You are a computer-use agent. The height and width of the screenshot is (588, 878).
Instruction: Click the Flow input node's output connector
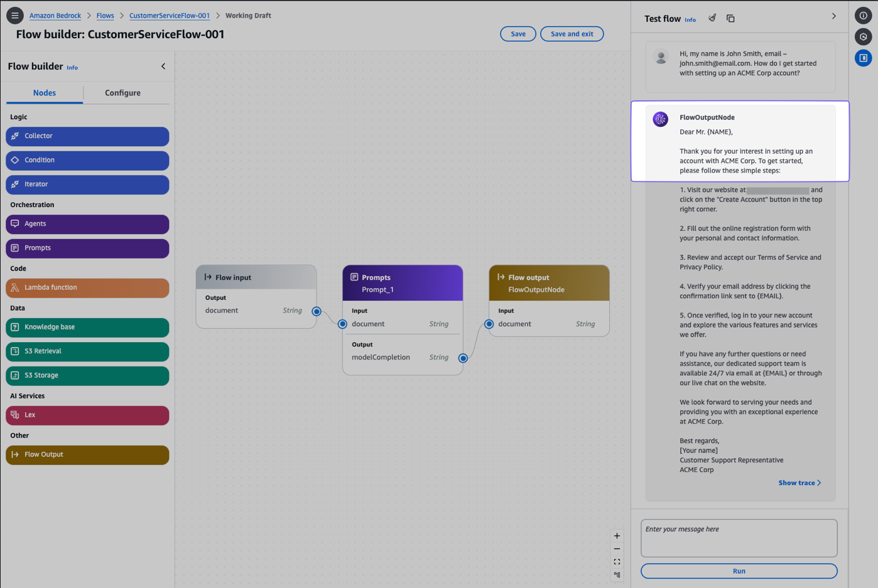coord(317,311)
